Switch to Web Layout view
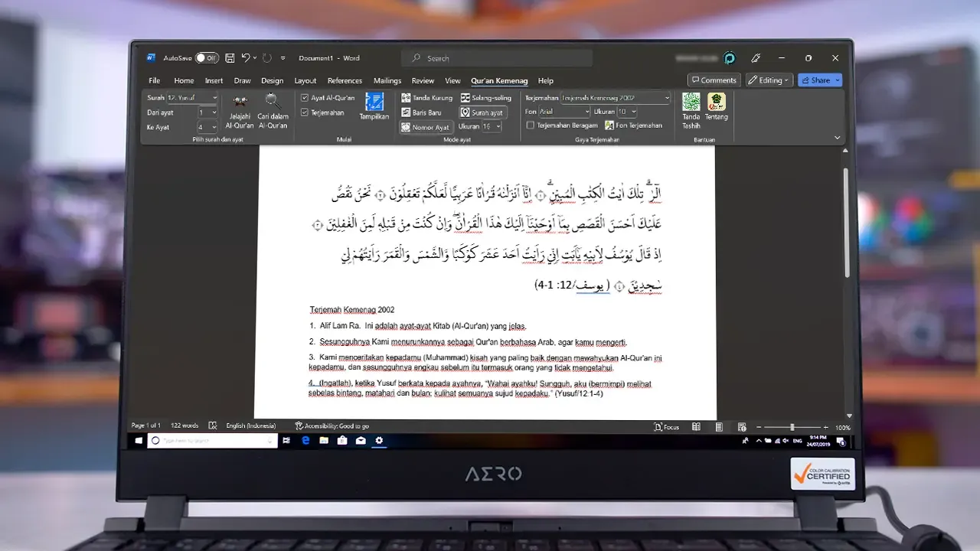This screenshot has height=551, width=980. (x=742, y=426)
